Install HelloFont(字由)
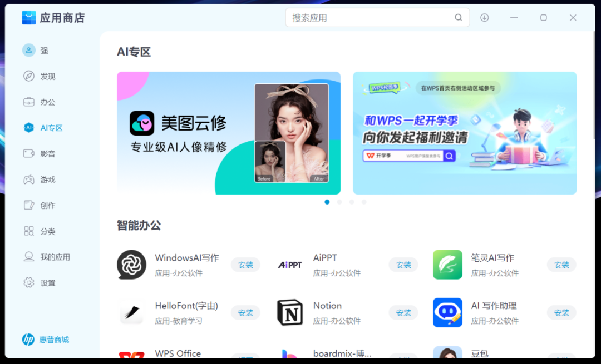This screenshot has width=601, height=364. [245, 312]
